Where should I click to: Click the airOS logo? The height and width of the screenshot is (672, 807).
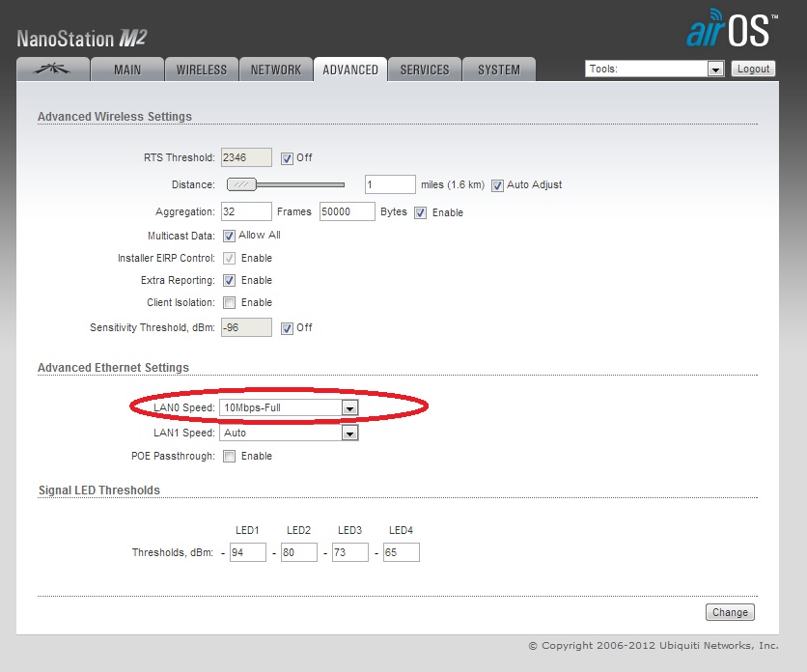click(x=732, y=28)
